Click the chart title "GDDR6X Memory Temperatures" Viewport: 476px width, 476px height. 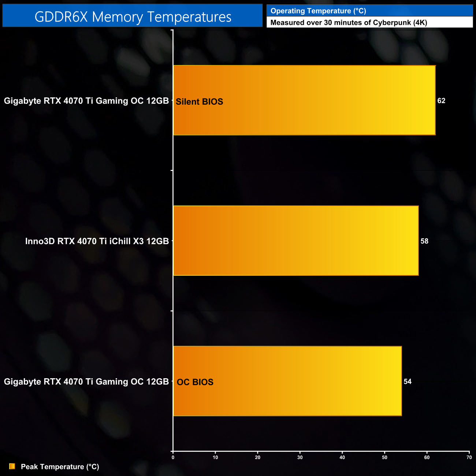click(x=133, y=17)
